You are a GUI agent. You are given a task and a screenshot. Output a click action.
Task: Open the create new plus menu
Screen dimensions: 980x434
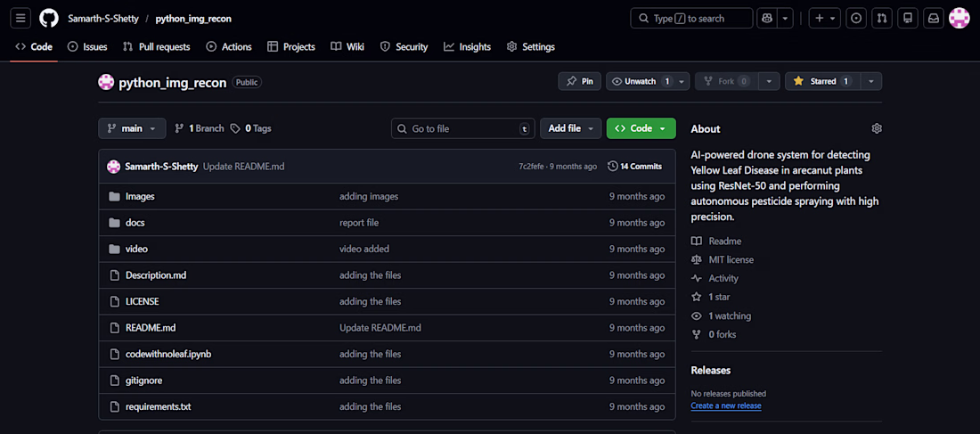coord(825,18)
